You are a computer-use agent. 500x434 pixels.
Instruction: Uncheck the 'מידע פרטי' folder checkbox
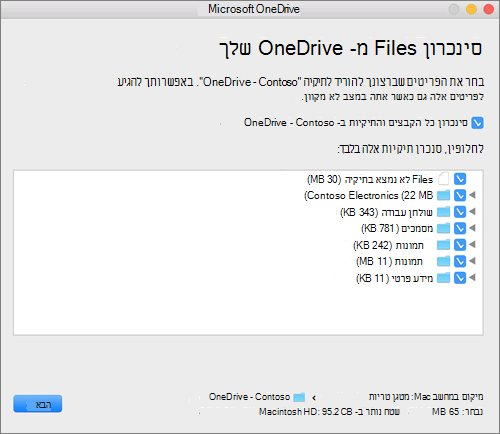coord(460,278)
